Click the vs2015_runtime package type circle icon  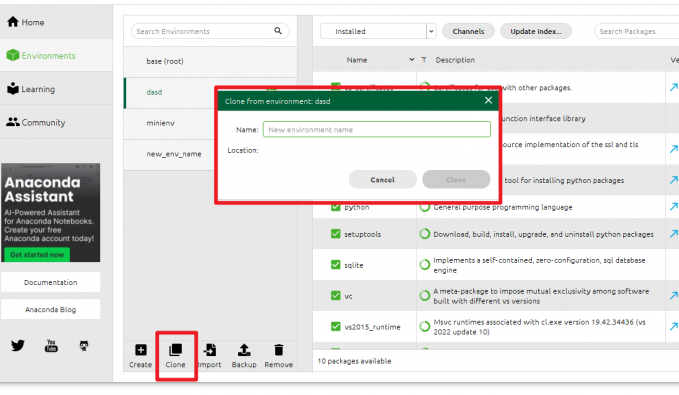pyautogui.click(x=425, y=327)
